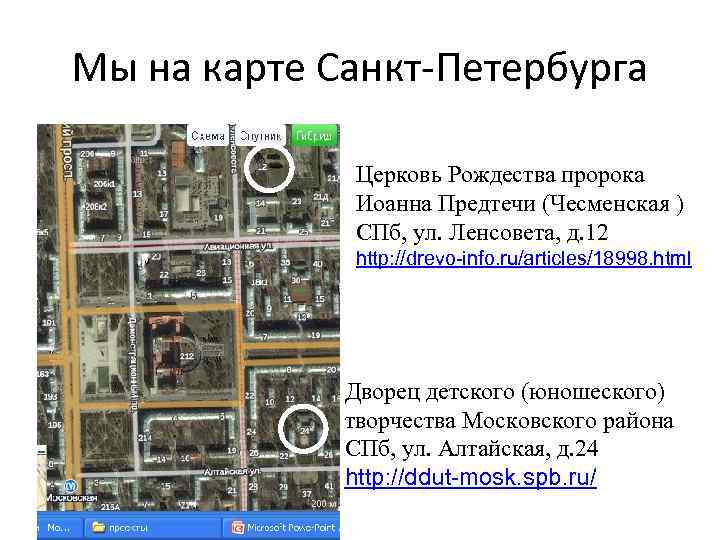Click the text Дворец детского (юношеского)
This screenshot has height=540, width=720.
505,392
